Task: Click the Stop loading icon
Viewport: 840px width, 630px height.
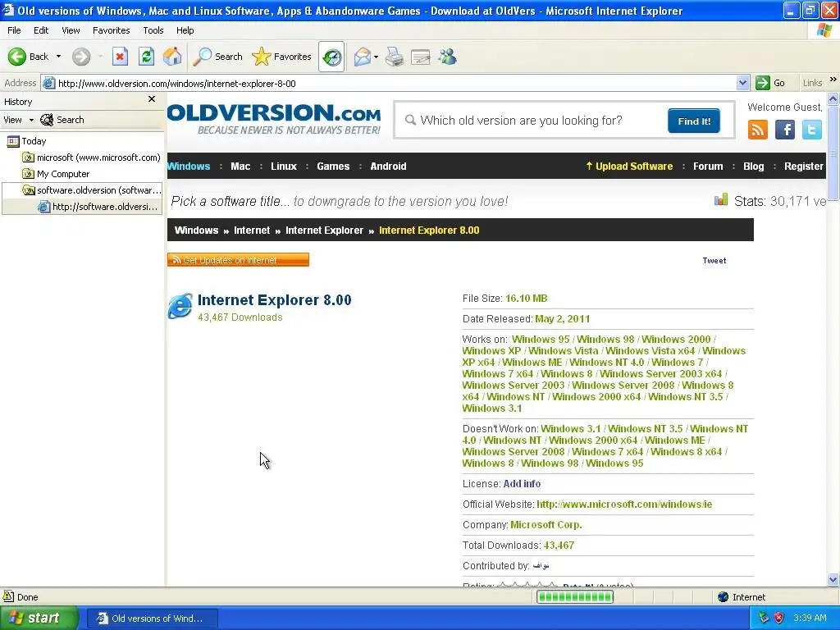Action: coord(120,57)
